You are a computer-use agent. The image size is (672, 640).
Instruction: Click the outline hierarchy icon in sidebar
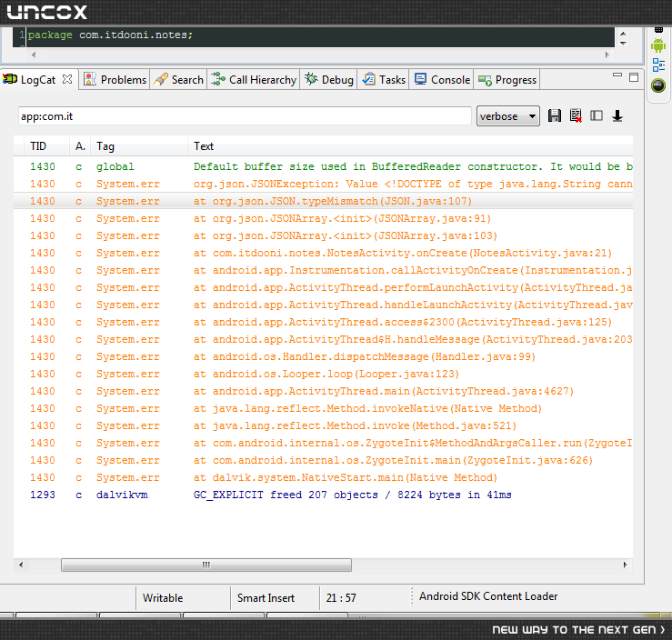click(x=658, y=65)
